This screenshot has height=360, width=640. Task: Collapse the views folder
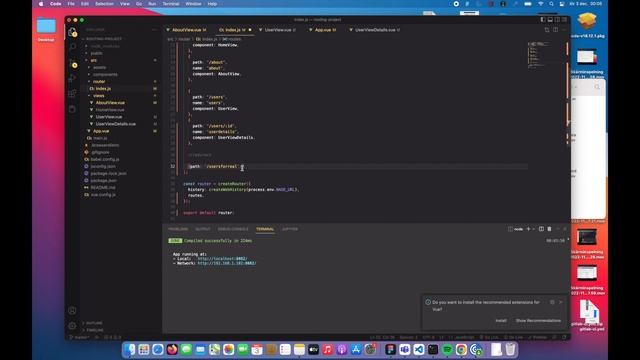coord(98,96)
